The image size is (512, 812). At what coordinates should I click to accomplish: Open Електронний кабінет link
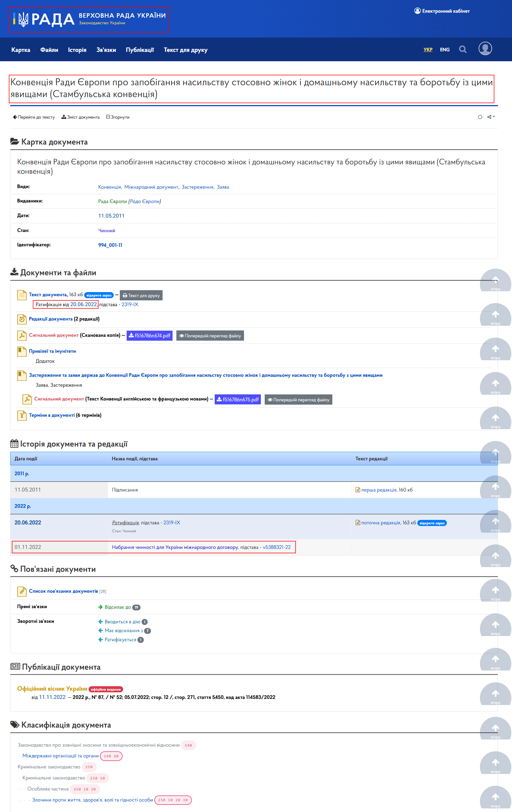pos(442,11)
